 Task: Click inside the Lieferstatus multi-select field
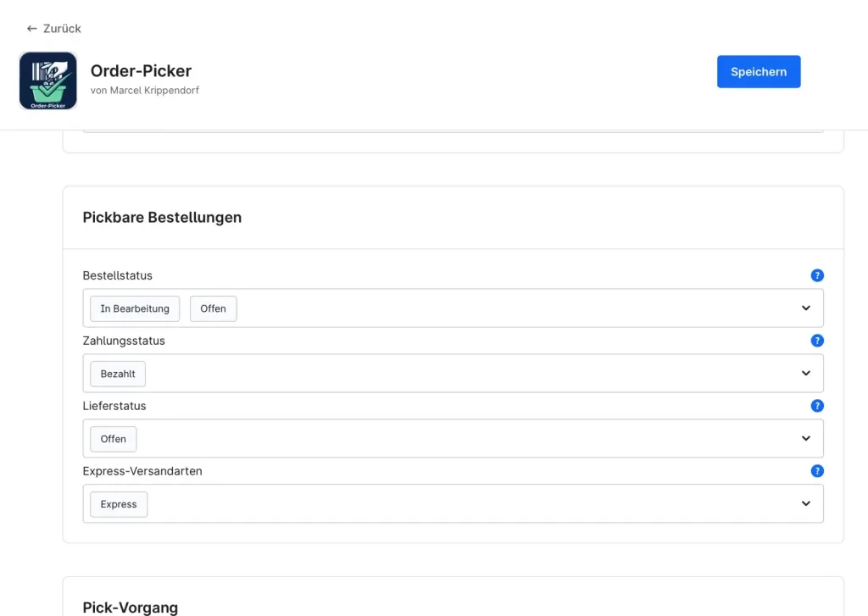coord(453,438)
